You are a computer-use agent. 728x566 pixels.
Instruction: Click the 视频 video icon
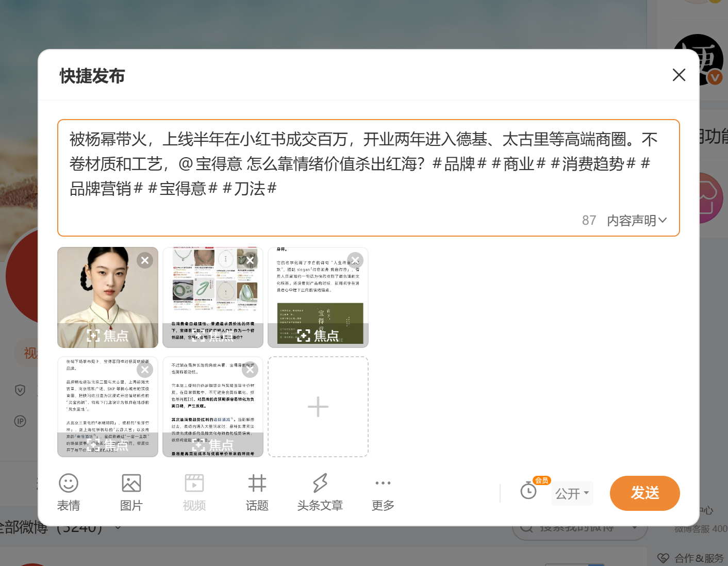tap(194, 492)
